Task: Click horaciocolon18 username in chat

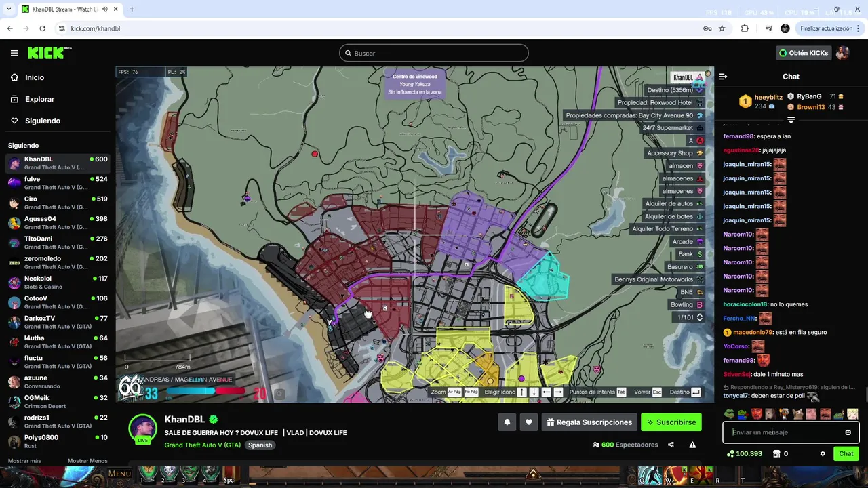Action: (745, 304)
